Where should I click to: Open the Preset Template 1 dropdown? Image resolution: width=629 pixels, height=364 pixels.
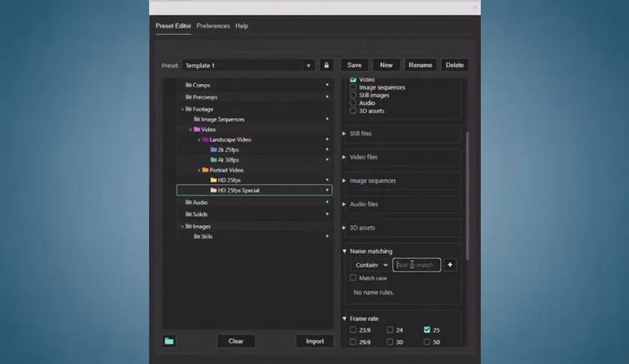tap(248, 65)
